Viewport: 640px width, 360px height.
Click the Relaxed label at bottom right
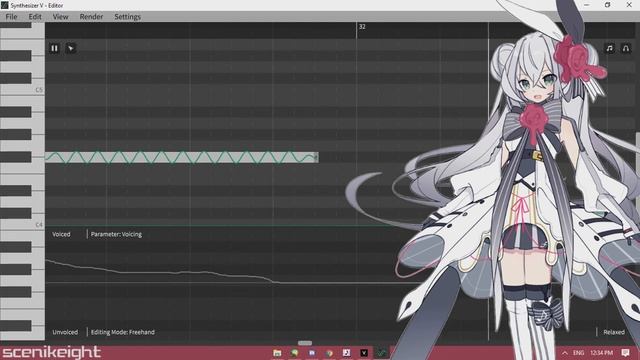click(x=614, y=332)
